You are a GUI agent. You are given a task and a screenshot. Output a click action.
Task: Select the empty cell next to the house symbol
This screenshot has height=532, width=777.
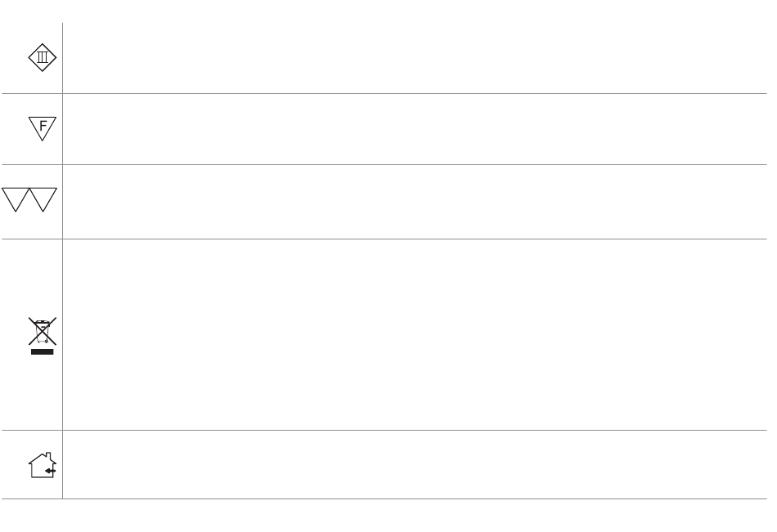(x=409, y=464)
